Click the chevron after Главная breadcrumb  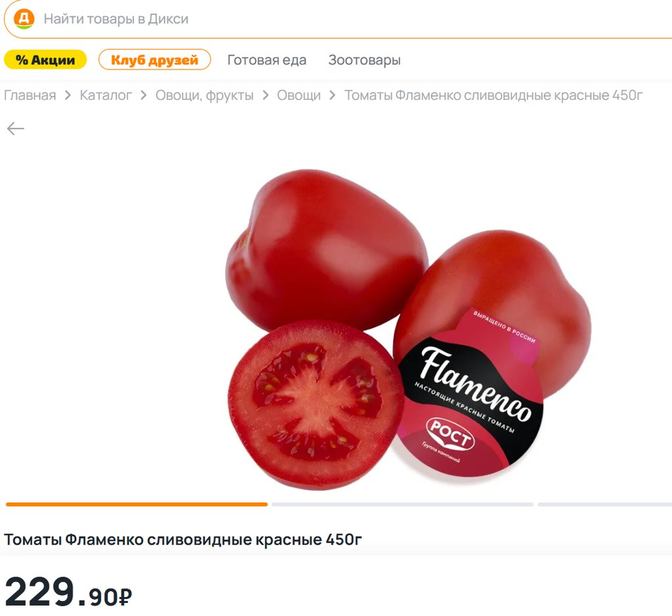pyautogui.click(x=68, y=95)
